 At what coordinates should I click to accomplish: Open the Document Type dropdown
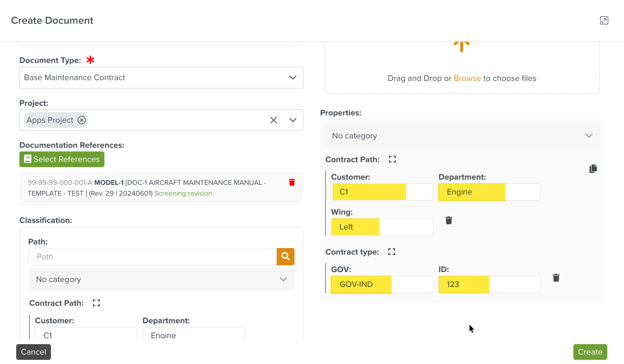pyautogui.click(x=293, y=78)
